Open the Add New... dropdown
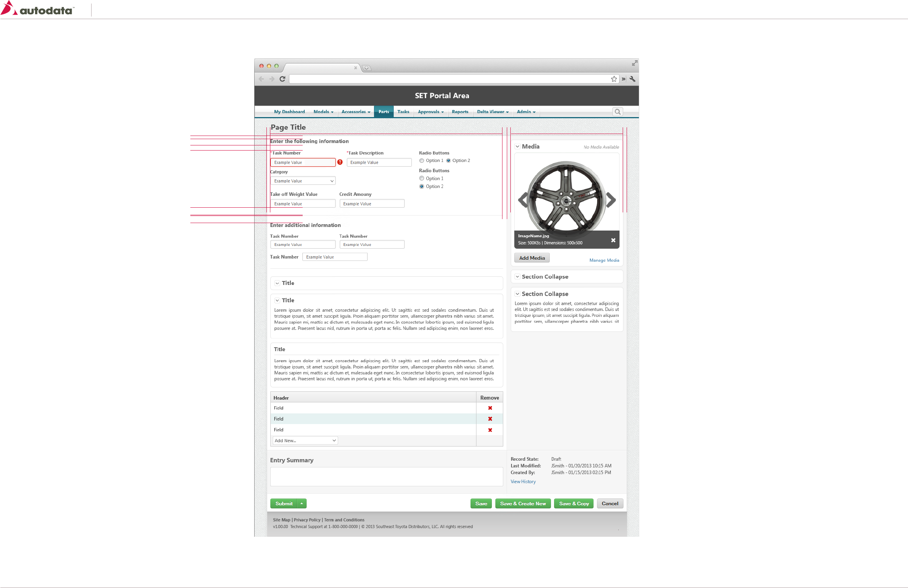Screen dimensions: 908x588 pos(305,441)
